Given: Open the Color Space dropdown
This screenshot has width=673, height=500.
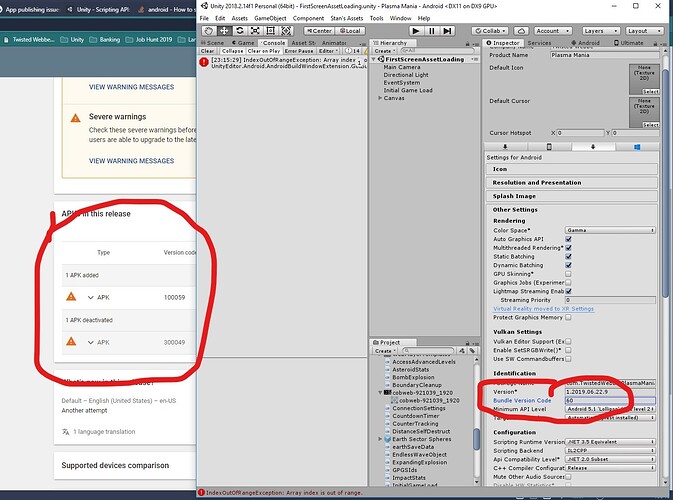Looking at the screenshot, I should (610, 230).
